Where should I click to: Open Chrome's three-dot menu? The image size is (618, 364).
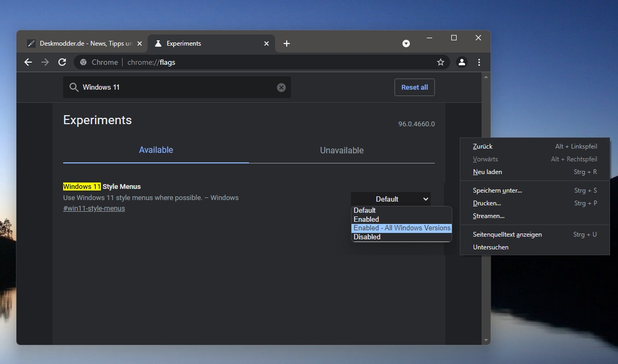[479, 62]
